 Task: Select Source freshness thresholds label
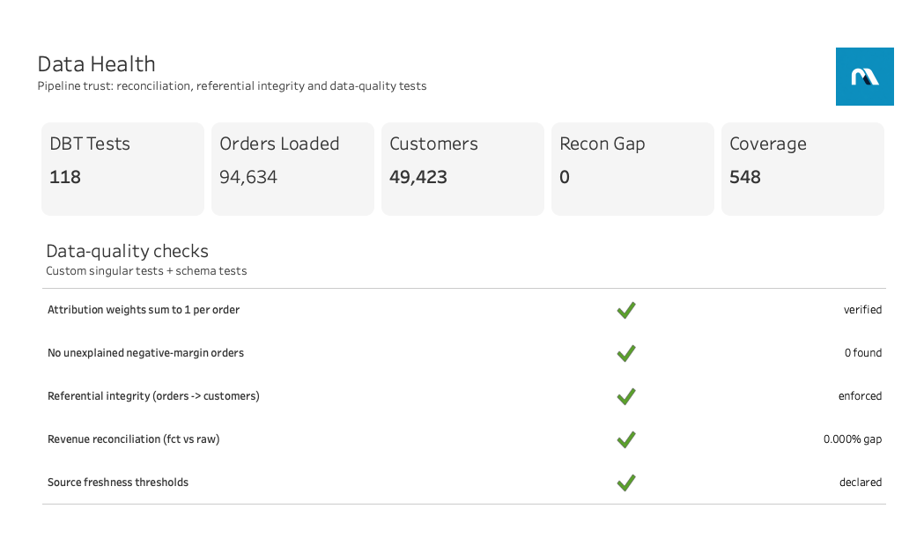click(118, 483)
